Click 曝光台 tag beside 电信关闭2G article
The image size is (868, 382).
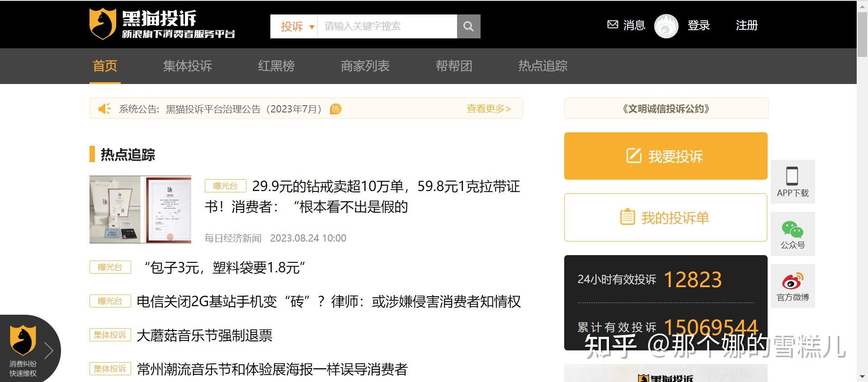110,301
